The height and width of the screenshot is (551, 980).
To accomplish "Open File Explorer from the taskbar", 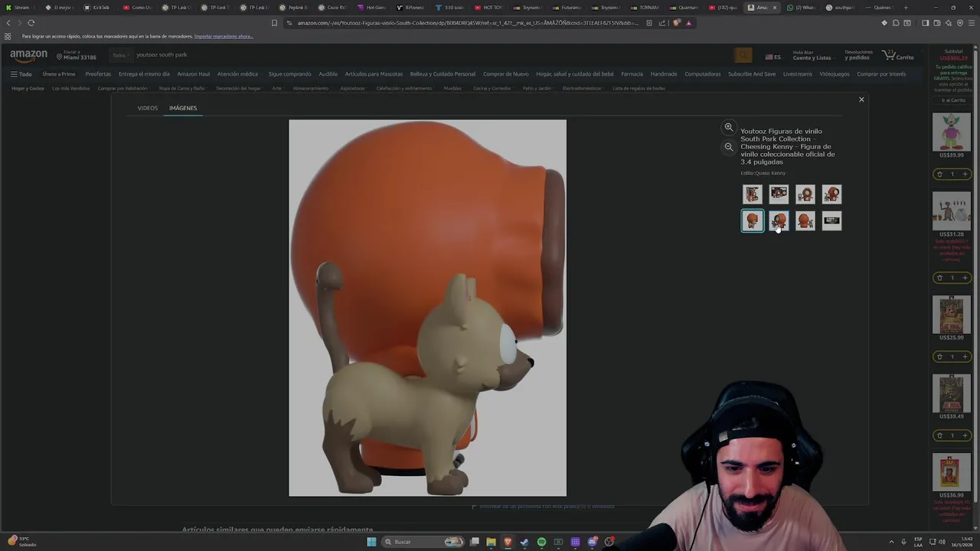I will click(491, 542).
